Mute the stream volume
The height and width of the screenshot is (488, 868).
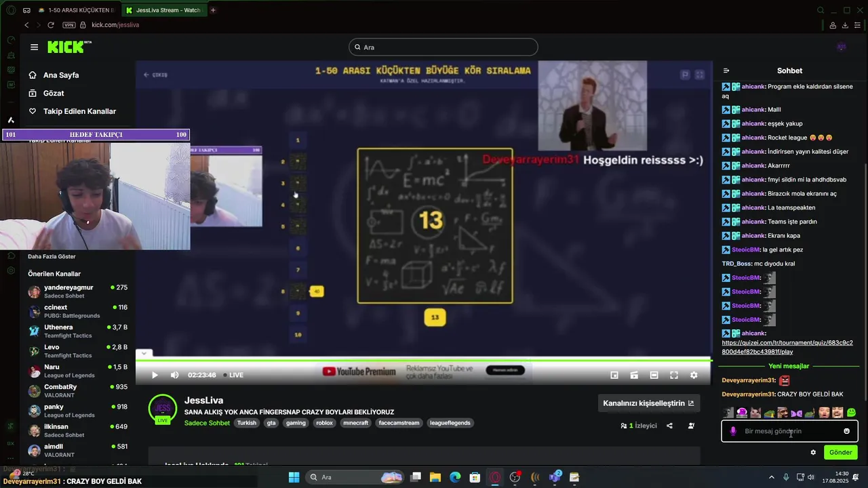tap(174, 375)
